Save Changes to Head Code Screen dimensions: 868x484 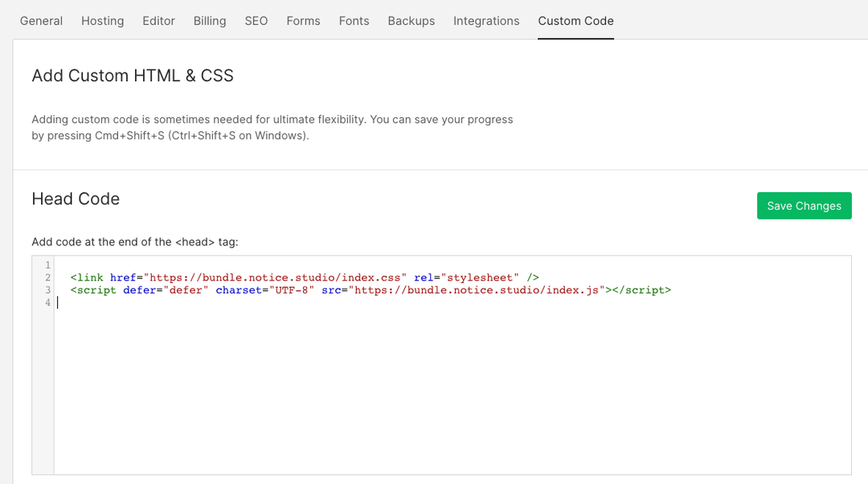[805, 206]
